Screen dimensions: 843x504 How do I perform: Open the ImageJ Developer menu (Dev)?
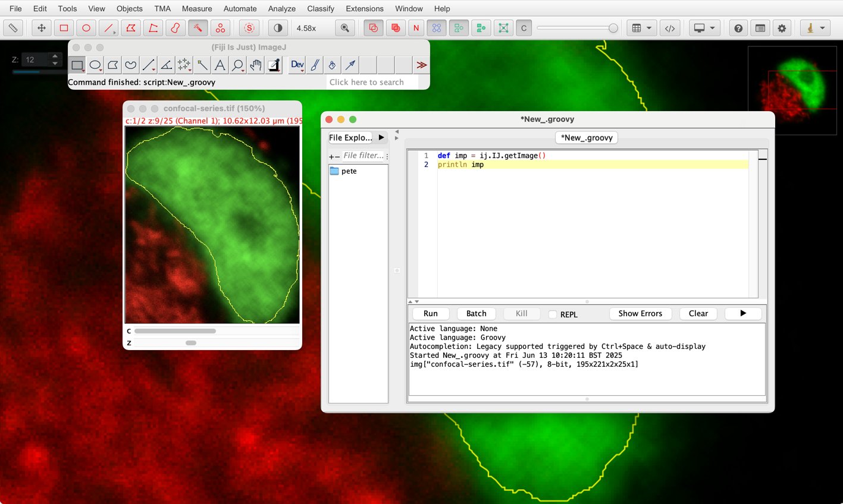coord(297,65)
